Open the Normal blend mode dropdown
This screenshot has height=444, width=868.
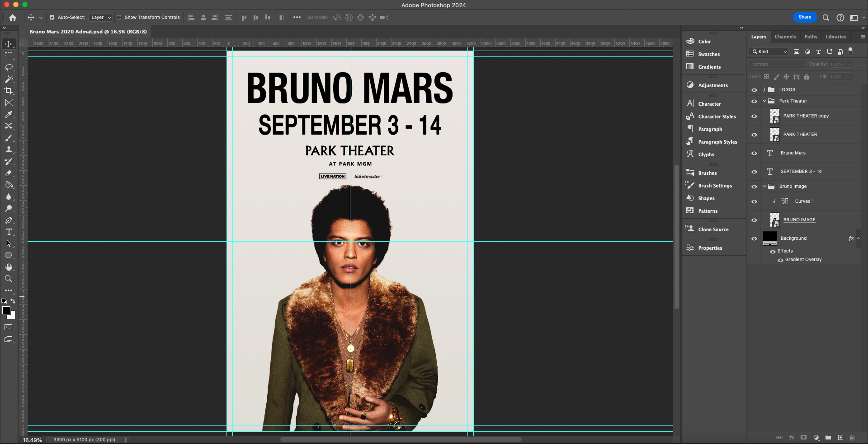[x=778, y=65]
